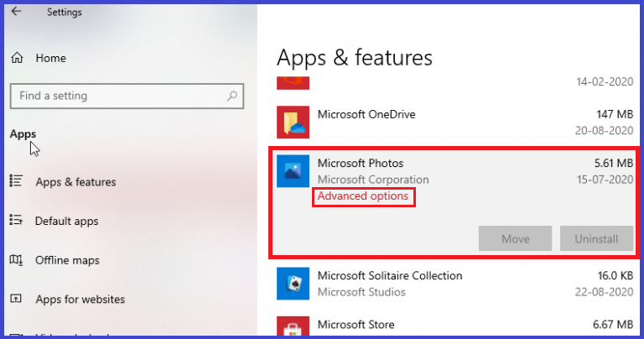The image size is (644, 339).
Task: Click the Move button for Photos
Action: (515, 238)
